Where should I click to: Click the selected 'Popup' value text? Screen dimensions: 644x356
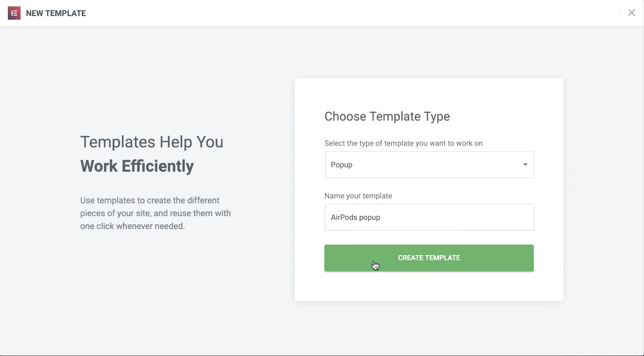(342, 165)
